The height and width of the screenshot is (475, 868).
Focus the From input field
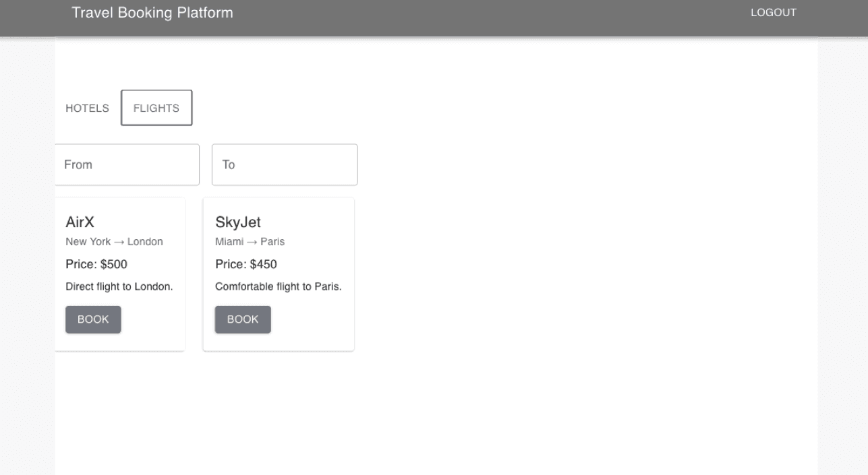[127, 164]
